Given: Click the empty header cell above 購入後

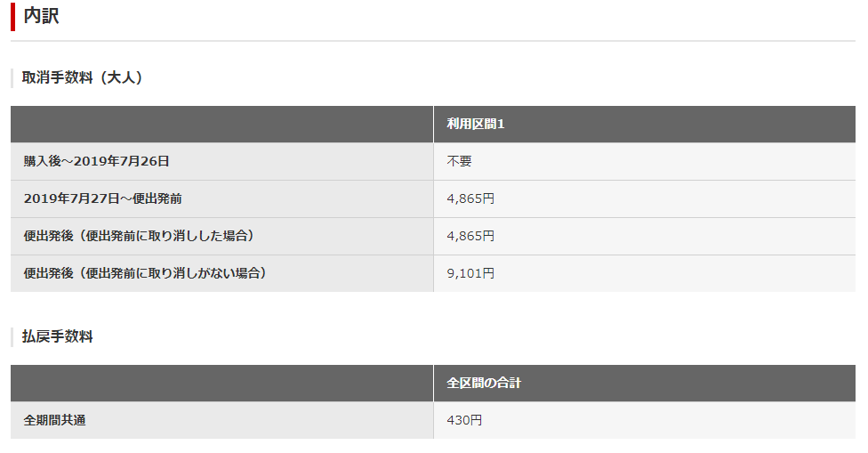Looking at the screenshot, I should (222, 124).
